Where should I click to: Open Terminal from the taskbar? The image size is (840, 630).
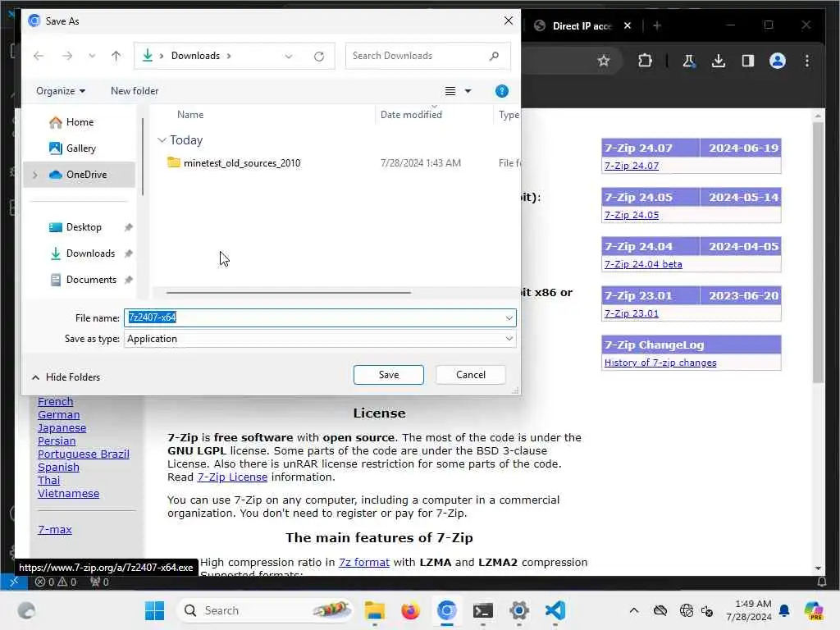482,610
